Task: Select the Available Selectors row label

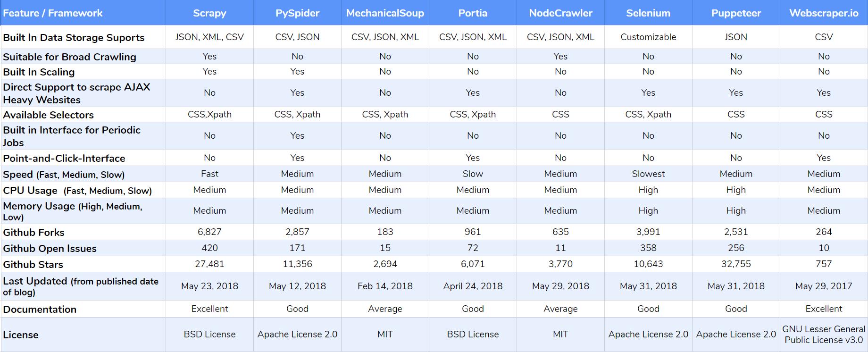Action: [x=48, y=115]
